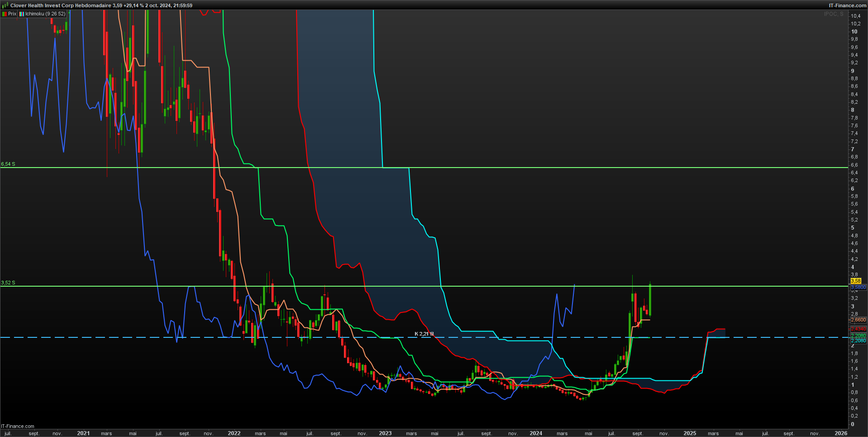Image resolution: width=868 pixels, height=437 pixels.
Task: Click the small icon next to K 2,21
Action: (432, 334)
